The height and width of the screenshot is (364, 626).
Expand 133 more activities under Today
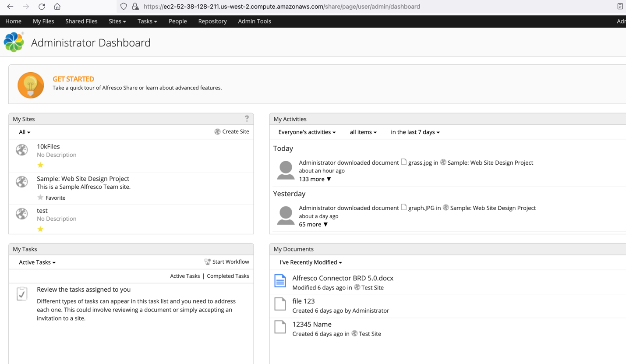tap(315, 179)
